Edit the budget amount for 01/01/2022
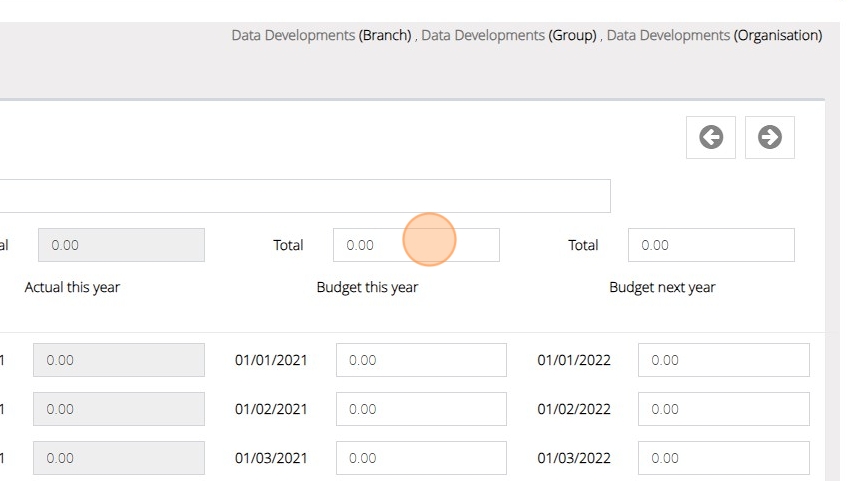The height and width of the screenshot is (481, 860). coord(723,360)
